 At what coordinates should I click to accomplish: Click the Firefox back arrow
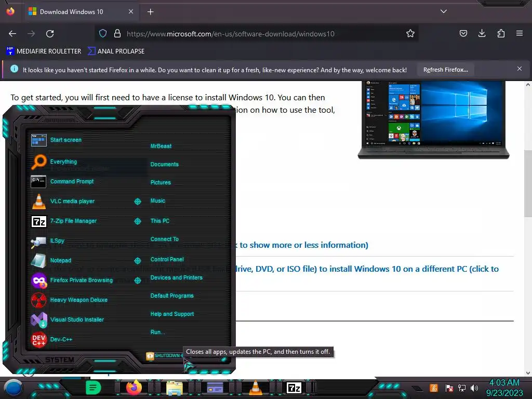point(12,34)
